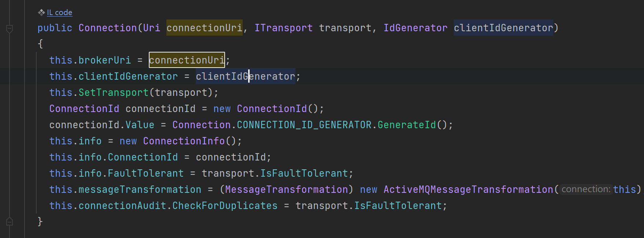The width and height of the screenshot is (644, 238).
Task: Open the IL code link above constructor
Action: [59, 12]
